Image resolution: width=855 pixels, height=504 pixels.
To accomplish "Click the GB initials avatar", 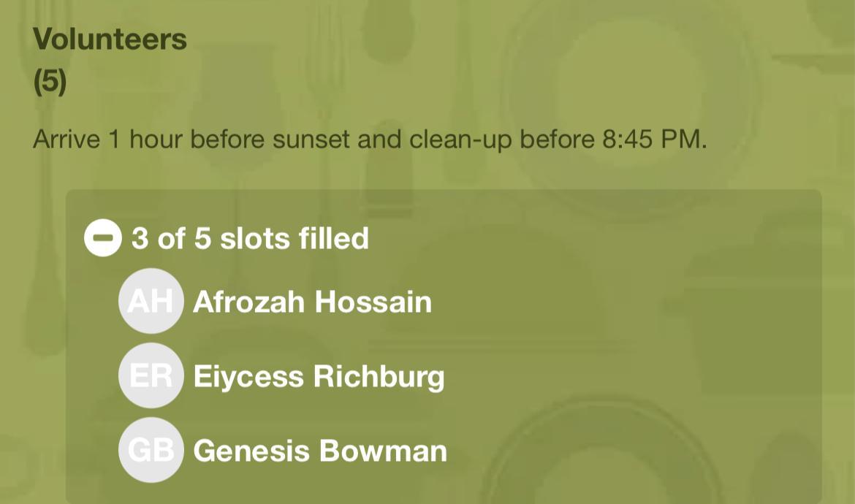I will coord(151,450).
